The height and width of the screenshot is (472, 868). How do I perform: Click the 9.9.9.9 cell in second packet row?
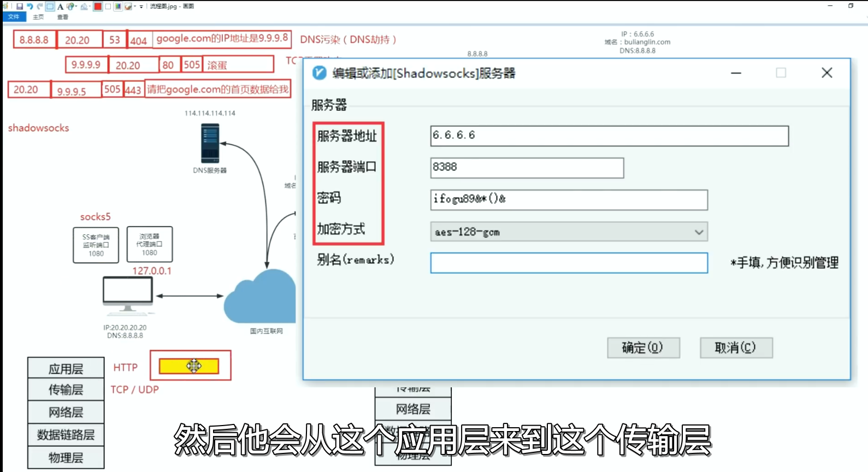[x=86, y=64]
